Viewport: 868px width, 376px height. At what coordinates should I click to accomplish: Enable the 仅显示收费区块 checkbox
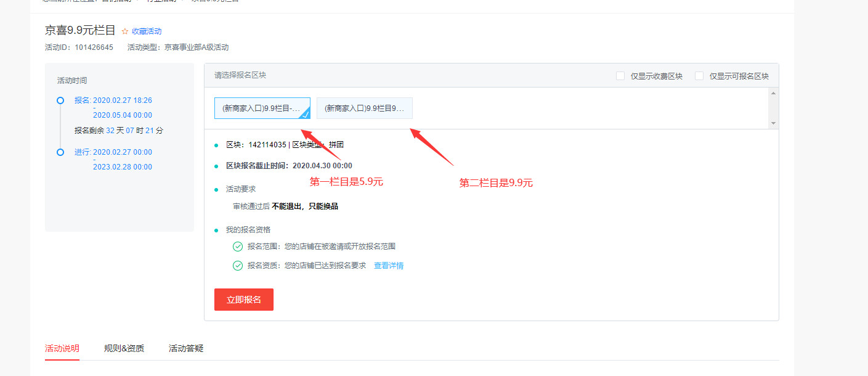(x=620, y=76)
